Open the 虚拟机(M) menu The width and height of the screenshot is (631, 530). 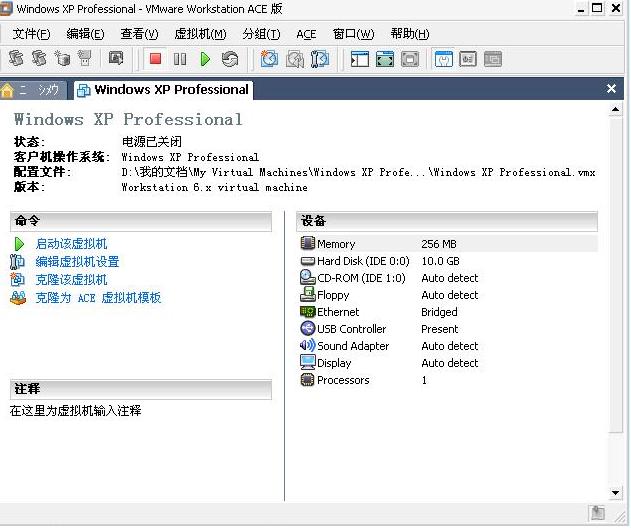click(200, 34)
